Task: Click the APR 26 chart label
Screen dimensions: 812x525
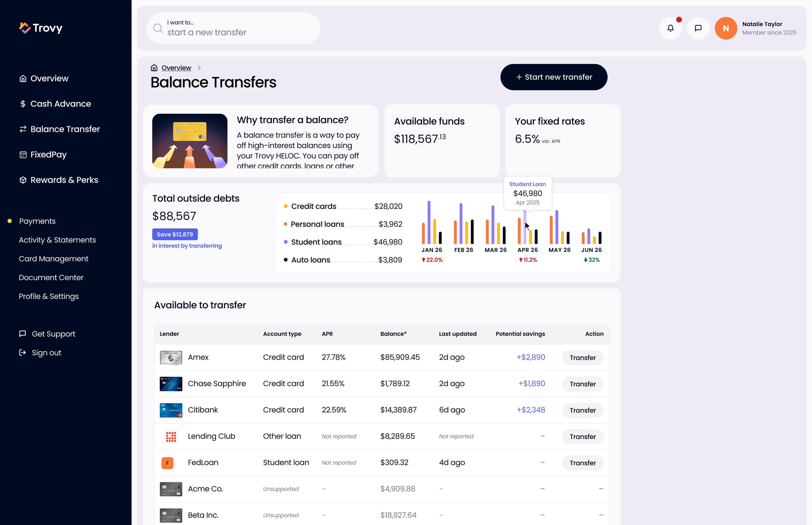Action: (x=527, y=250)
